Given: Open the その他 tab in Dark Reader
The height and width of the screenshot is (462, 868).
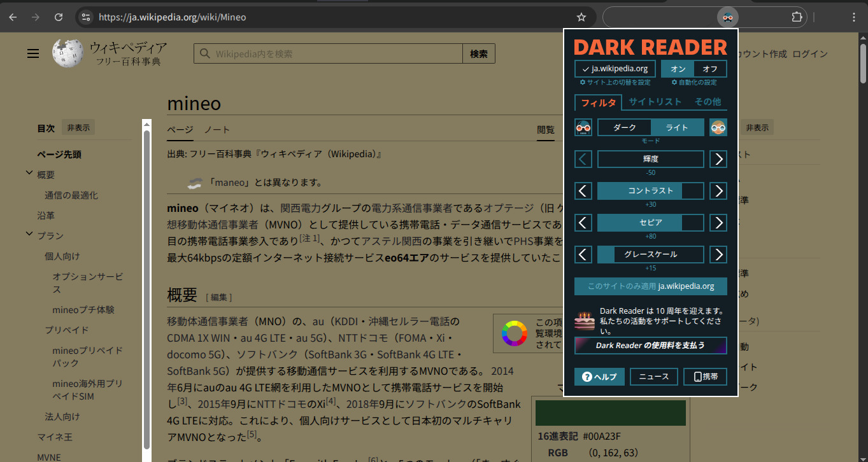Looking at the screenshot, I should pos(708,102).
